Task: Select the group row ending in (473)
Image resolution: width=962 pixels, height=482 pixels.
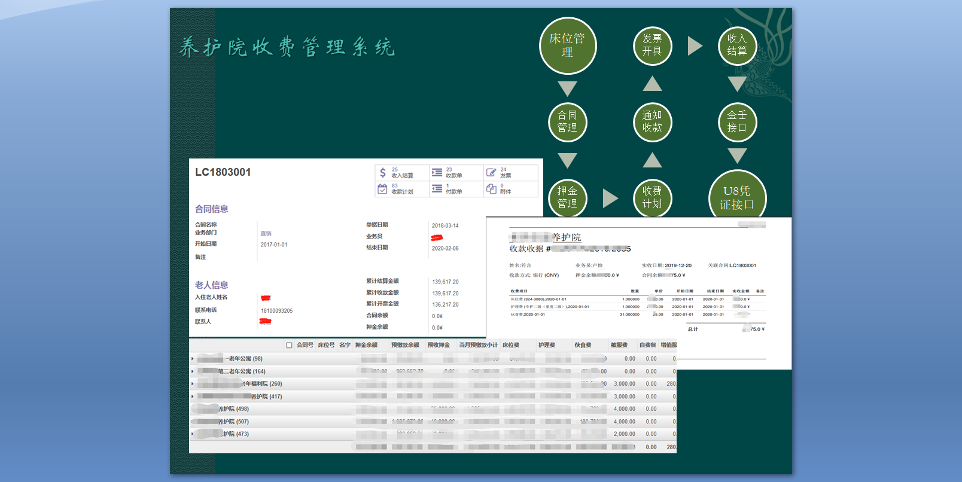Action: pos(433,434)
